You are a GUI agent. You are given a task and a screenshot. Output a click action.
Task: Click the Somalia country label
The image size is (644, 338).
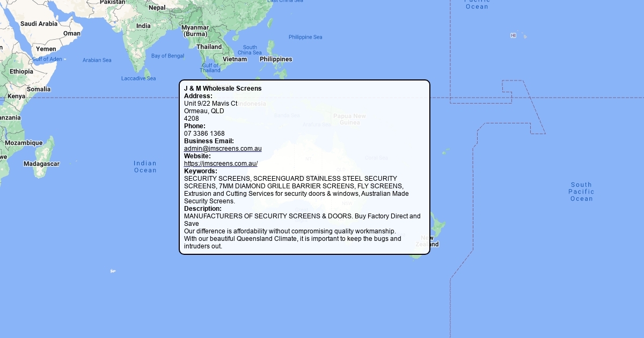[39, 89]
